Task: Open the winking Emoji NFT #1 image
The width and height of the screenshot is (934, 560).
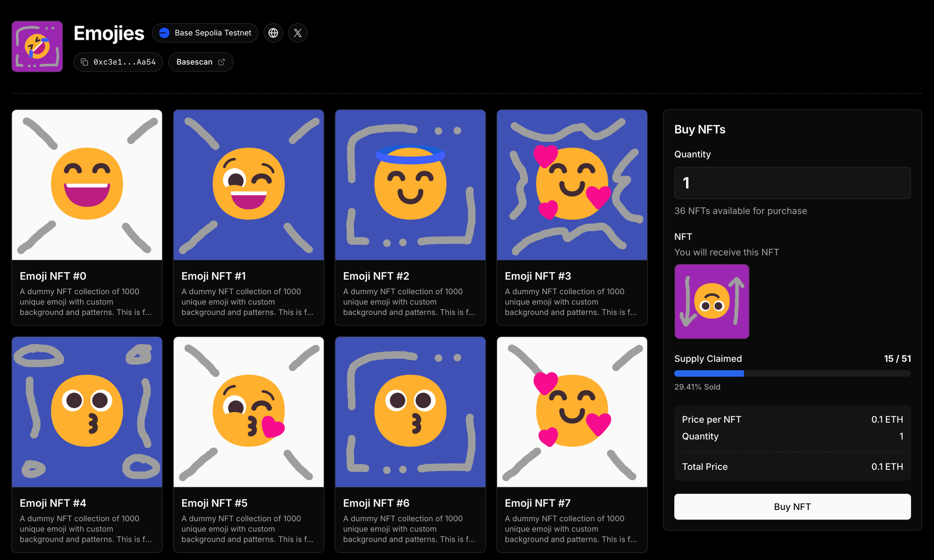Action: click(x=248, y=185)
